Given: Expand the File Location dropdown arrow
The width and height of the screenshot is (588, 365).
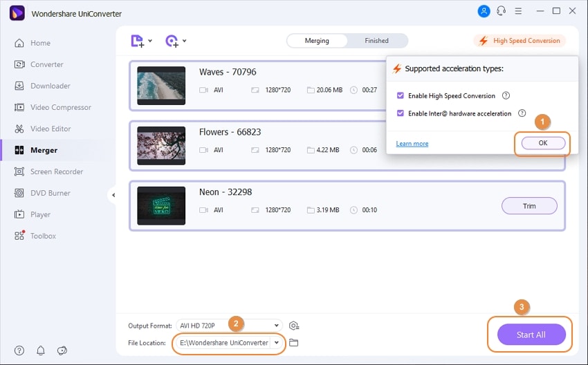Looking at the screenshot, I should 277,342.
